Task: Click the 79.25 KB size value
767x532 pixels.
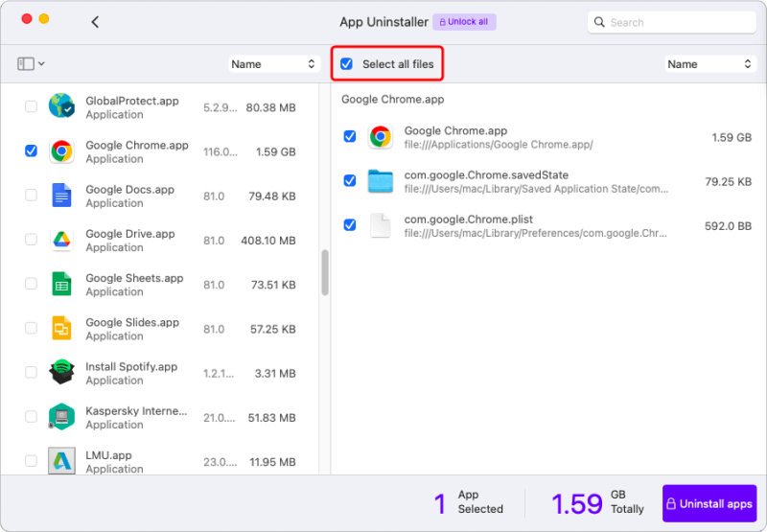Action: 728,182
